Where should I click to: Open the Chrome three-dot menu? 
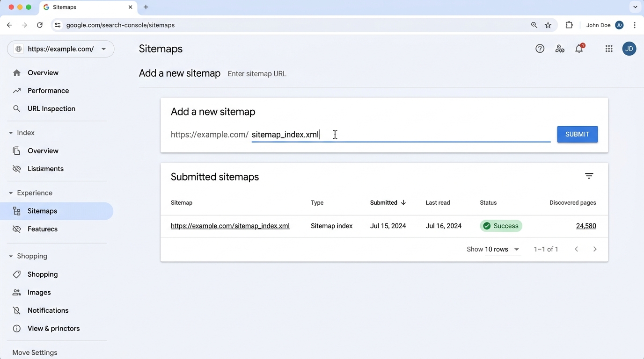coord(635,25)
